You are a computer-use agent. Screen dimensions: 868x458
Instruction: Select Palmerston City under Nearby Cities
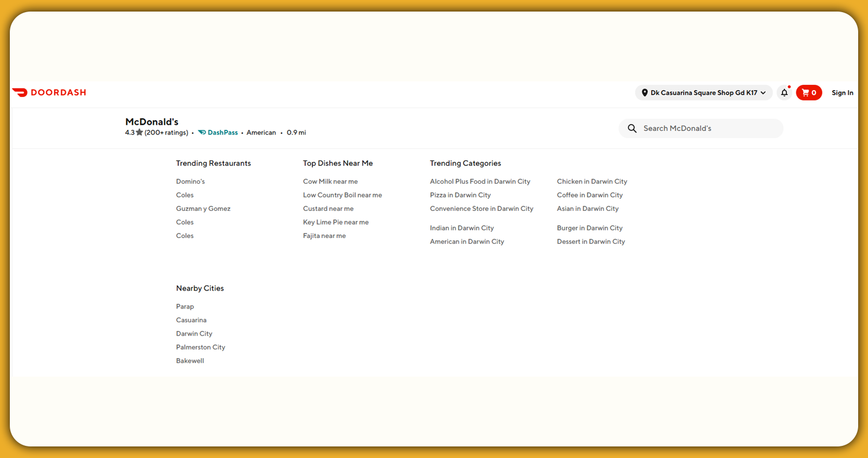[200, 347]
